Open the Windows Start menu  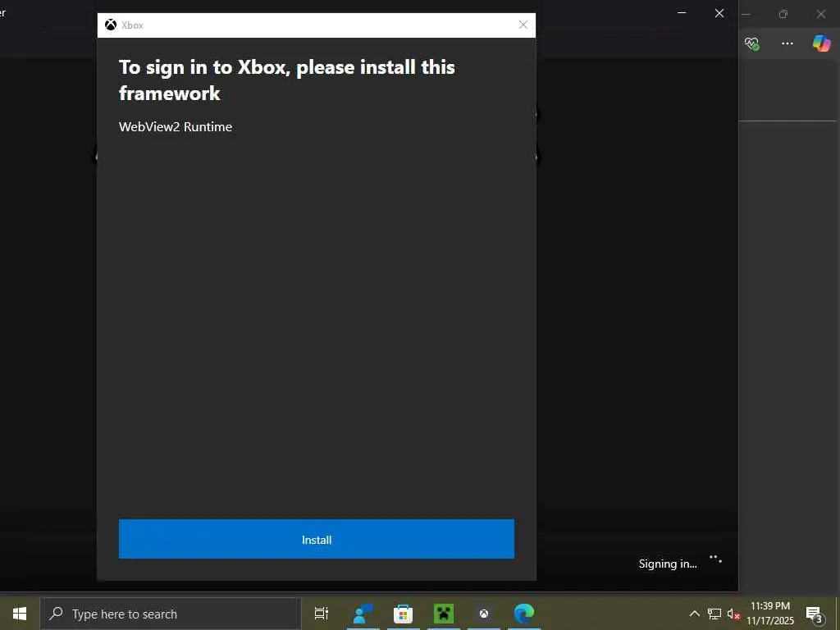[x=20, y=614]
